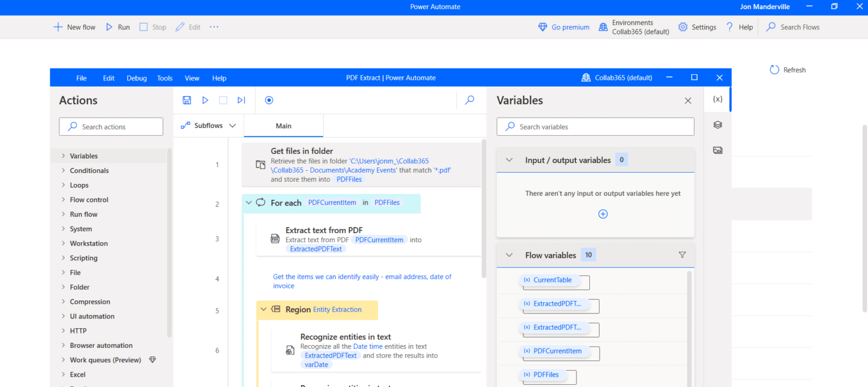This screenshot has height=387, width=868.
Task: Click the New flow button
Action: tap(74, 27)
